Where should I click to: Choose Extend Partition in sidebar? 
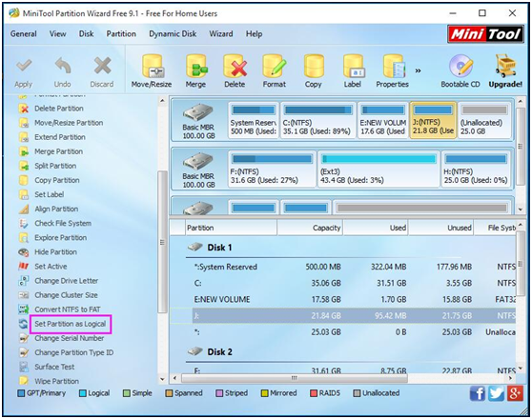(60, 137)
